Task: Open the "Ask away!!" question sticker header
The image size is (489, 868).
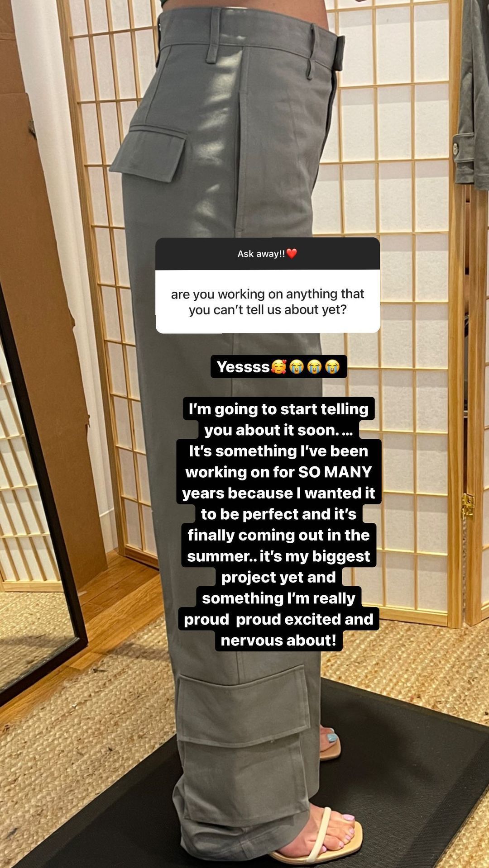Action: (x=268, y=254)
